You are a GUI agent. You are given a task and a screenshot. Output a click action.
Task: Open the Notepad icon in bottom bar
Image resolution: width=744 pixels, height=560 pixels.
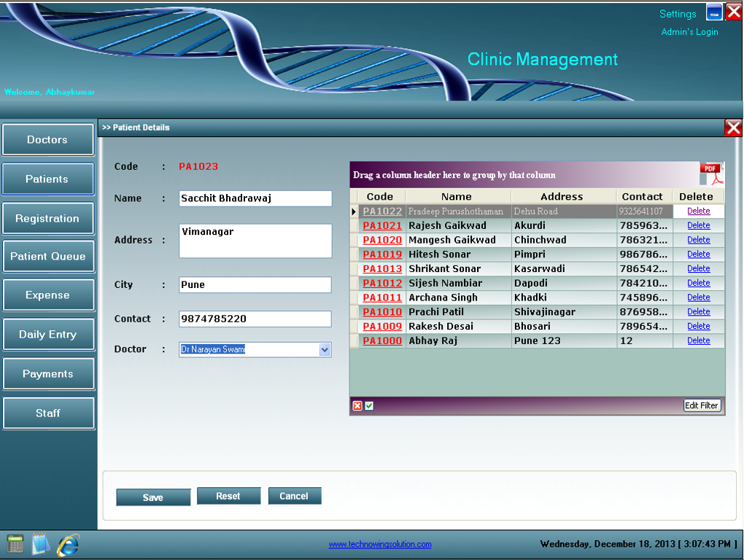(x=41, y=544)
